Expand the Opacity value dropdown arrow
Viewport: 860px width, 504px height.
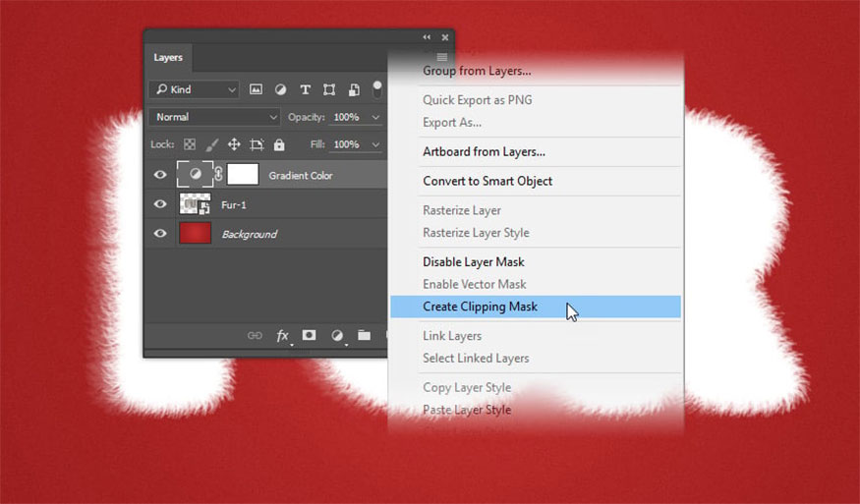(375, 117)
